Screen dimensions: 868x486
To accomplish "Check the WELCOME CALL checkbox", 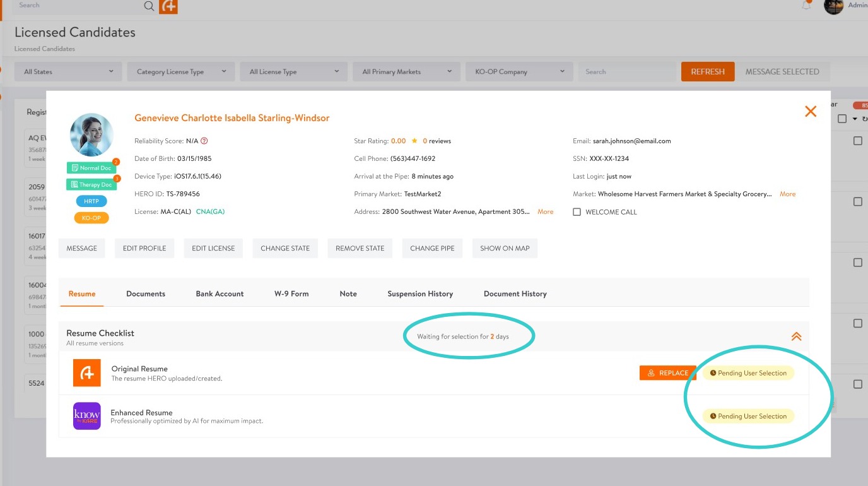I will pyautogui.click(x=577, y=212).
